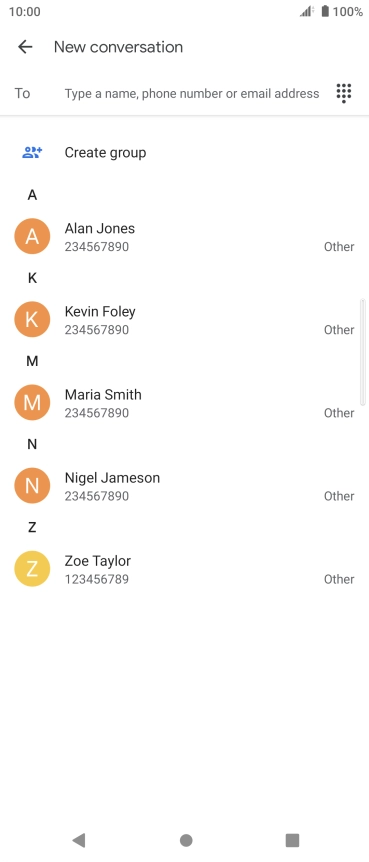Select Alan Jones's orange A avatar

pos(32,236)
